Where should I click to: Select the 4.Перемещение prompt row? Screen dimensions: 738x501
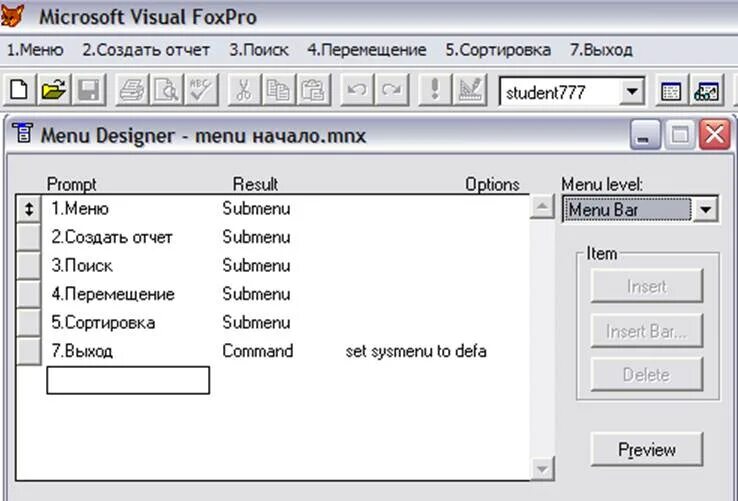click(113, 294)
